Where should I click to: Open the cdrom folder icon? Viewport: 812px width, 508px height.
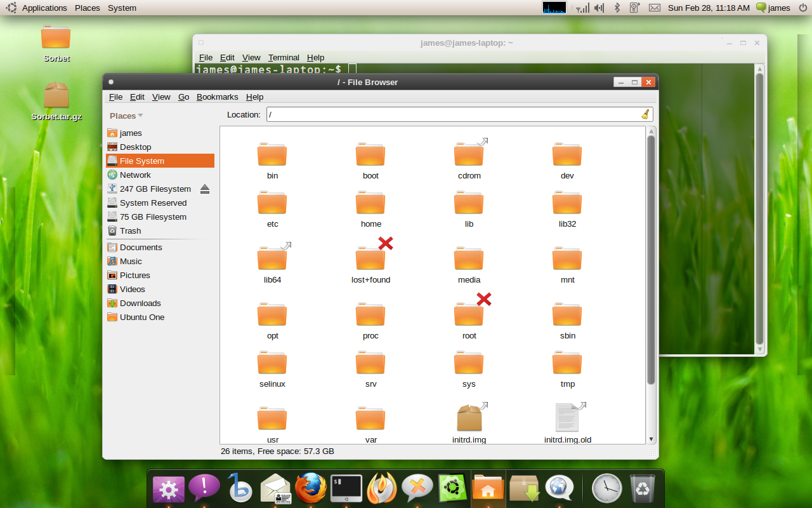click(469, 154)
